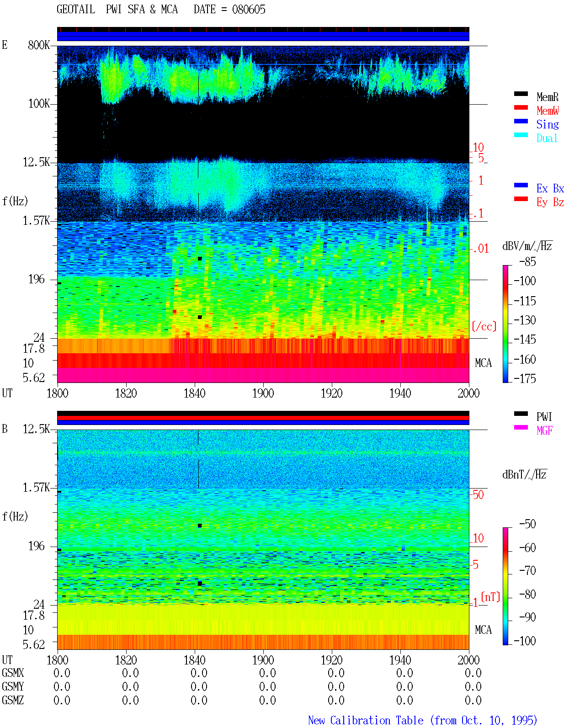Click the 'MGF' legend label
The width and height of the screenshot is (585, 728).
pos(545,430)
